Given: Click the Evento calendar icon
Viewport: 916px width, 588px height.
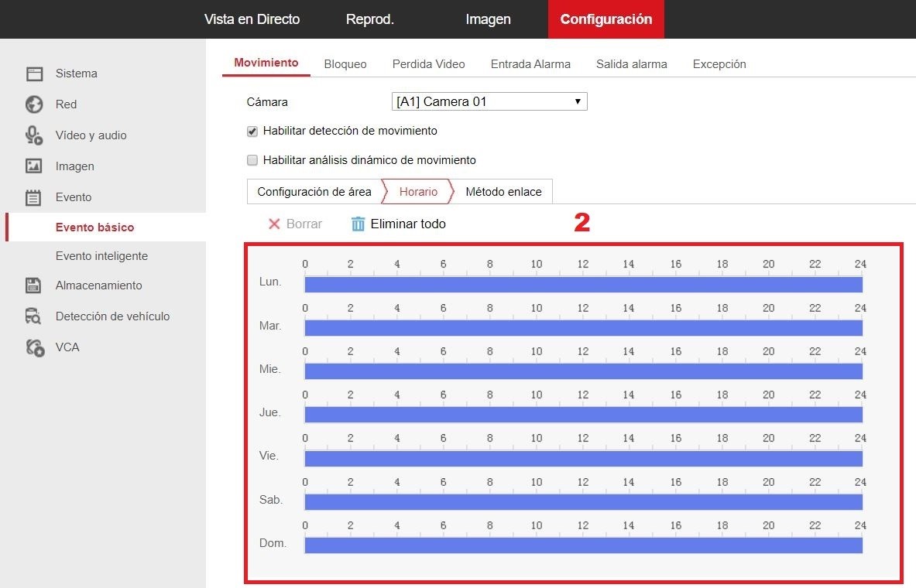Looking at the screenshot, I should 34,197.
